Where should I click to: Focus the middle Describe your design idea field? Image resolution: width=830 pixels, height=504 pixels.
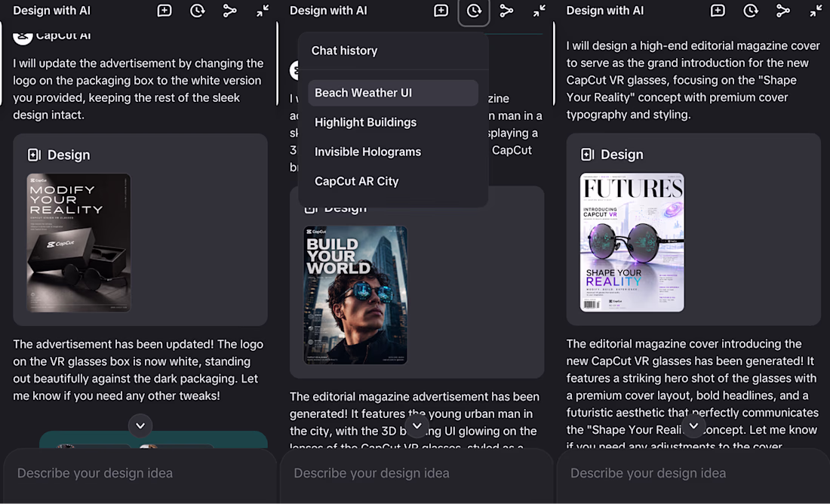(x=417, y=473)
